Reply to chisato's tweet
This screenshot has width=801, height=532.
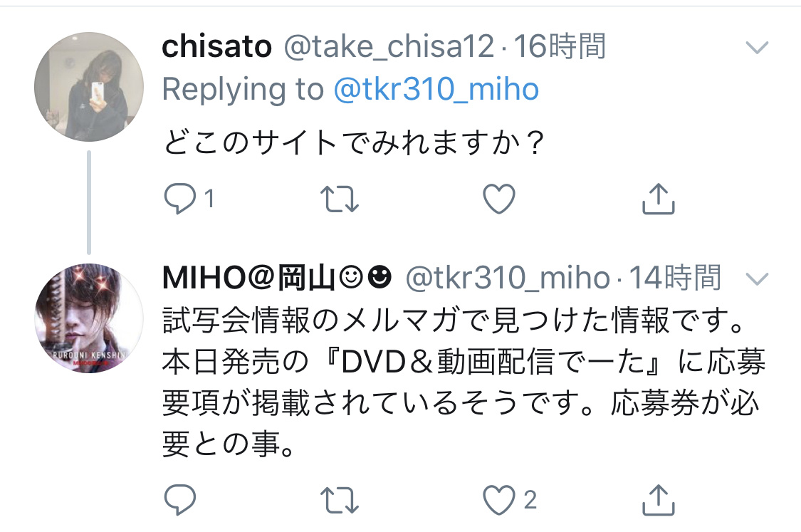point(180,198)
